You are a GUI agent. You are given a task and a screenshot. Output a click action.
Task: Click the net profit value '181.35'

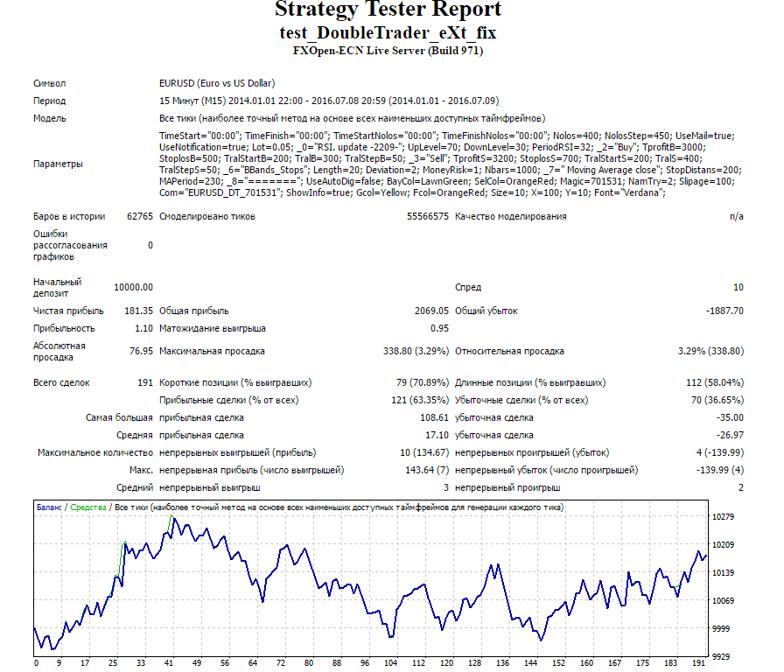click(x=138, y=311)
